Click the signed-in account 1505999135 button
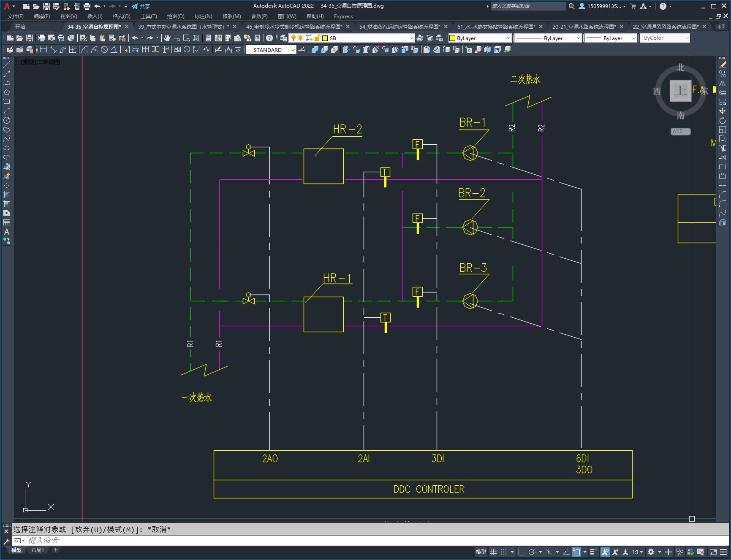This screenshot has height=560, width=731. click(602, 6)
